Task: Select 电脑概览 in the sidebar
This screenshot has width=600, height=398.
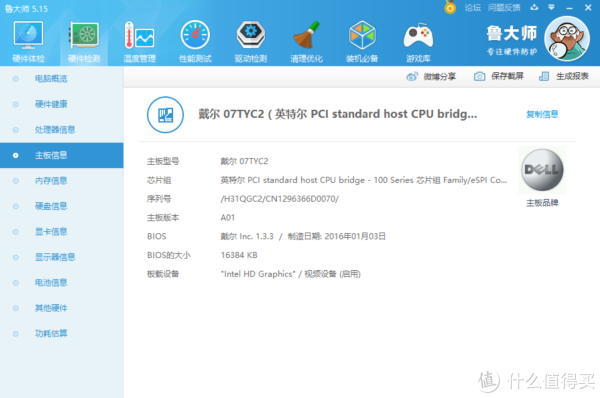Action: coord(62,79)
